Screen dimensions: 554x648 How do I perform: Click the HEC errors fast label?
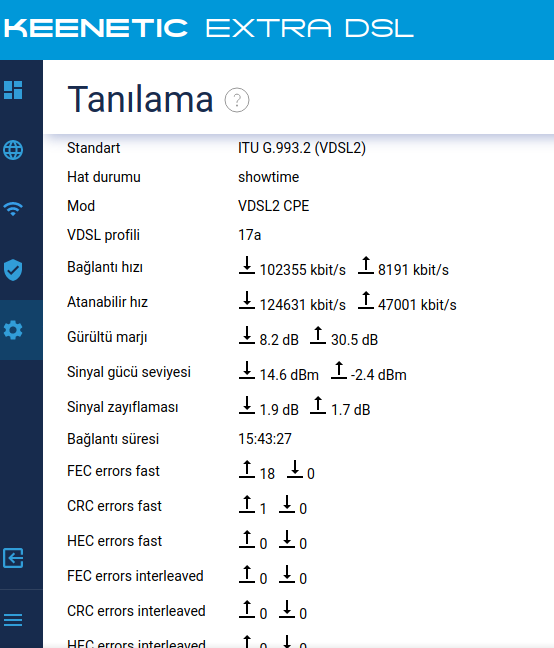click(x=114, y=541)
